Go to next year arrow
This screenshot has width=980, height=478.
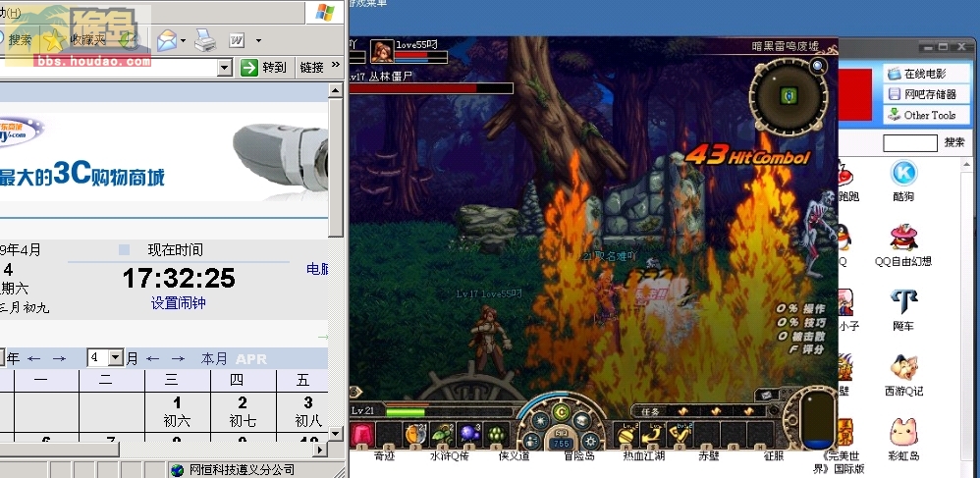pos(59,358)
